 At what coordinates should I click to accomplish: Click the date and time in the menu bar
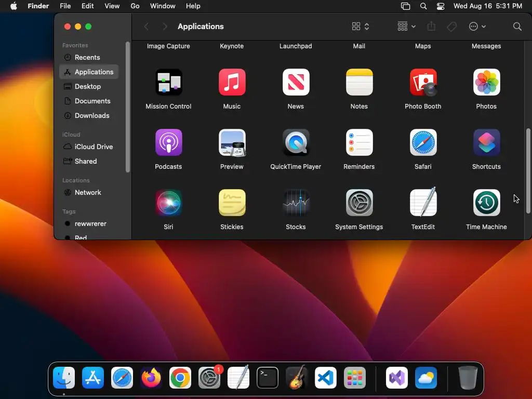pyautogui.click(x=487, y=6)
